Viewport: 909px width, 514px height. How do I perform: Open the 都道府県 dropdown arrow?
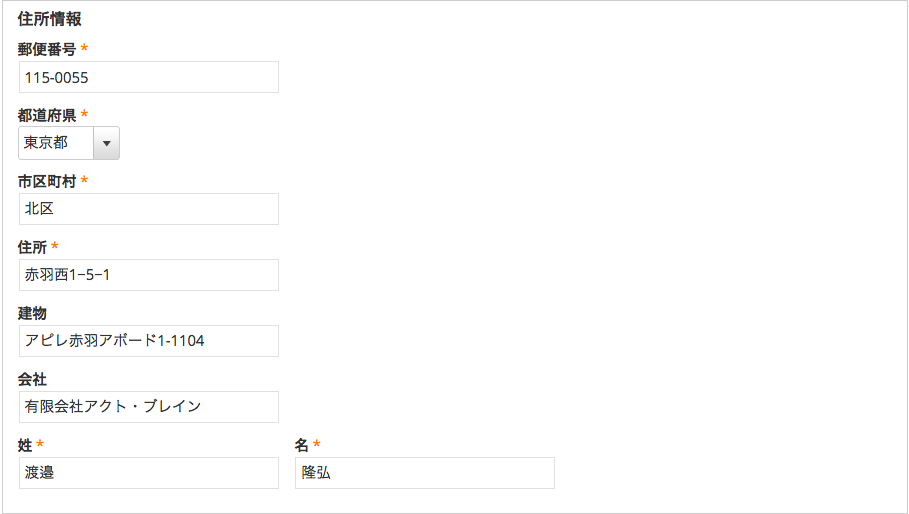point(106,143)
